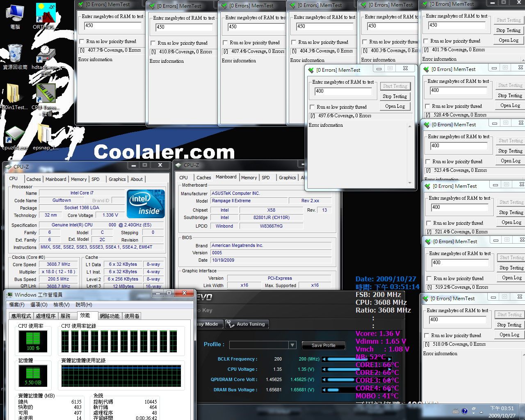The height and width of the screenshot is (420, 525).
Task: Click the Auto Tuning button
Action: [x=247, y=324]
